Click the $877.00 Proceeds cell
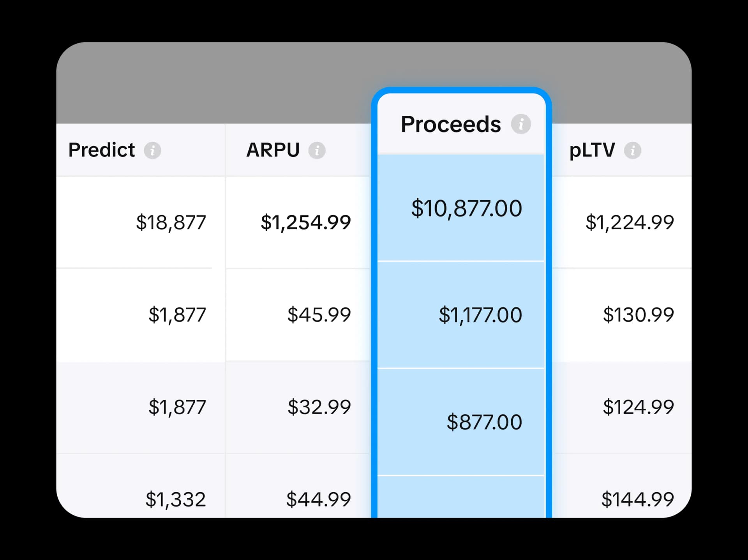Image resolution: width=748 pixels, height=560 pixels. [485, 421]
